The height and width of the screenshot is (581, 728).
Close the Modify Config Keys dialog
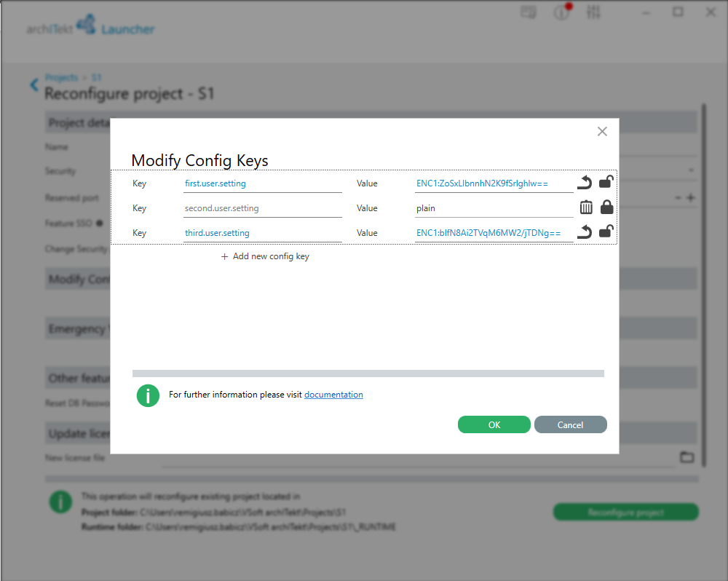click(x=602, y=132)
